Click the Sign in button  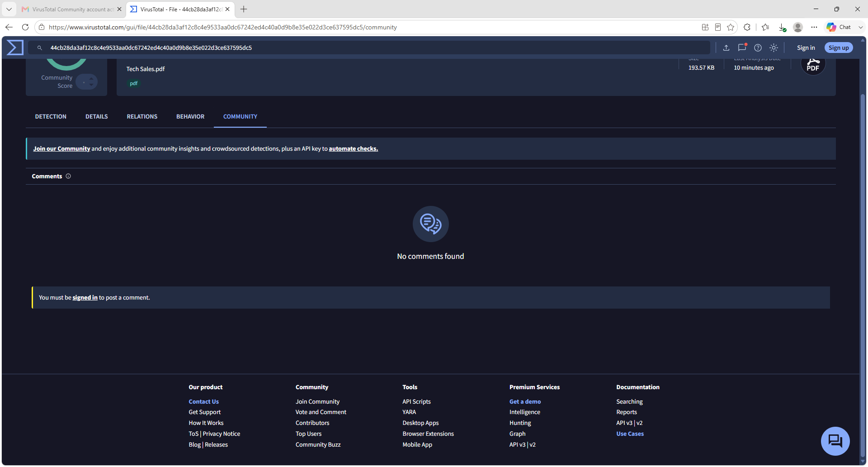click(x=806, y=48)
